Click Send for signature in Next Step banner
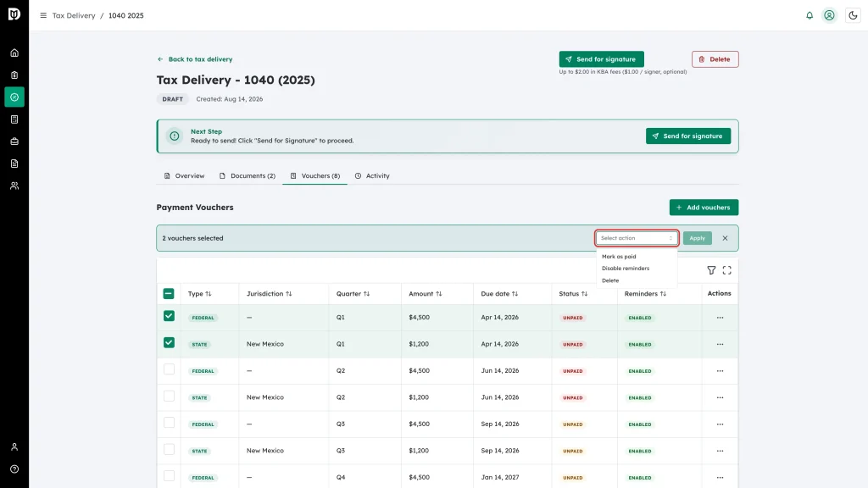The image size is (868, 488). (688, 136)
